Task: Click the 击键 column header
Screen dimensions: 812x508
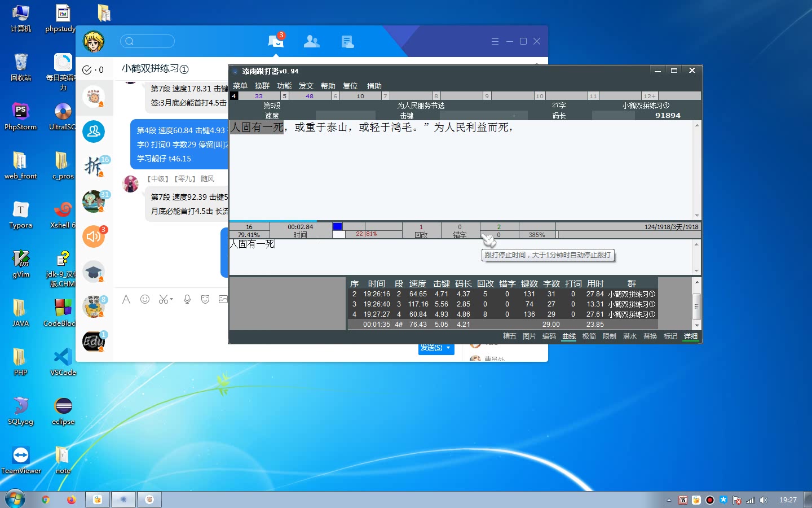Action: point(442,283)
